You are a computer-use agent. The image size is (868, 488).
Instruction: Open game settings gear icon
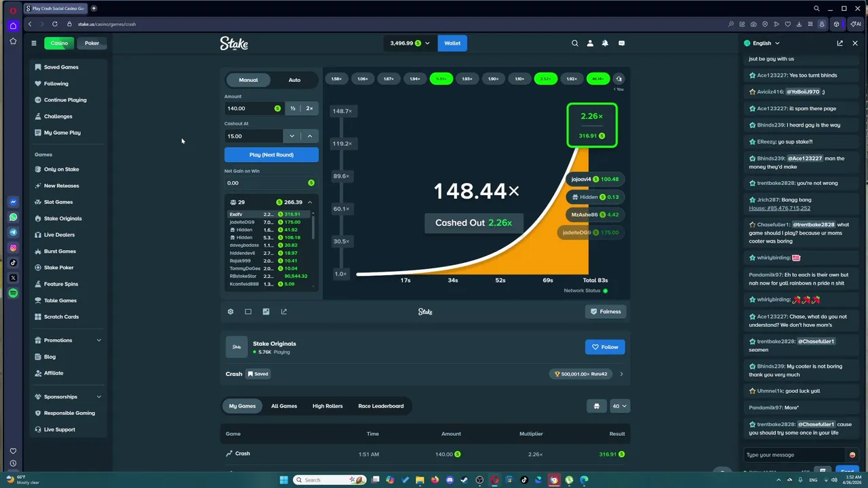(231, 312)
